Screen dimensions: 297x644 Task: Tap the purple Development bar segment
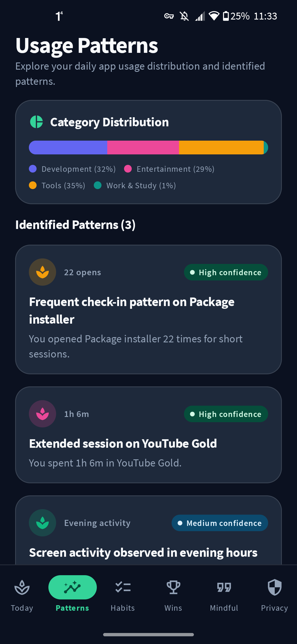pyautogui.click(x=68, y=148)
